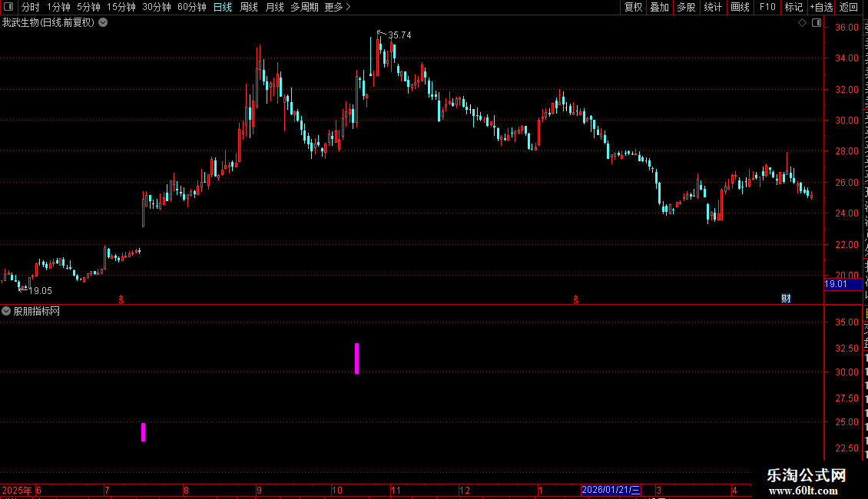Image resolution: width=868 pixels, height=499 pixels.
Task: Select the 60分钟 period tab
Action: [191, 7]
